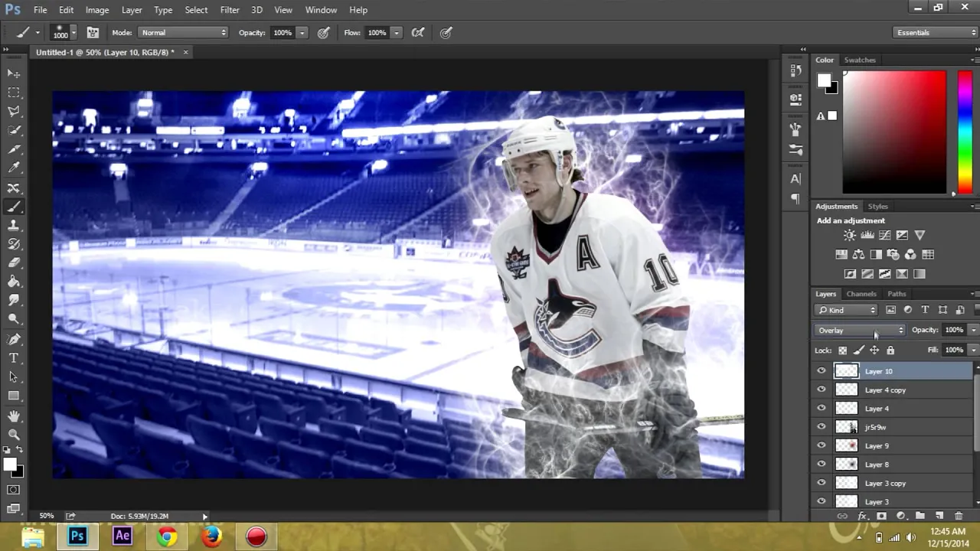Open After Effects from the taskbar

pyautogui.click(x=122, y=536)
